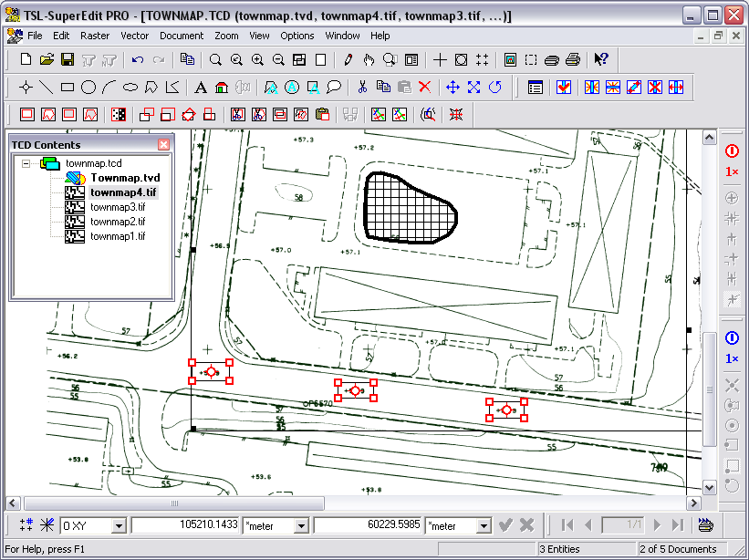Click the New document icon
Screen dimensions: 749x560
pos(26,59)
